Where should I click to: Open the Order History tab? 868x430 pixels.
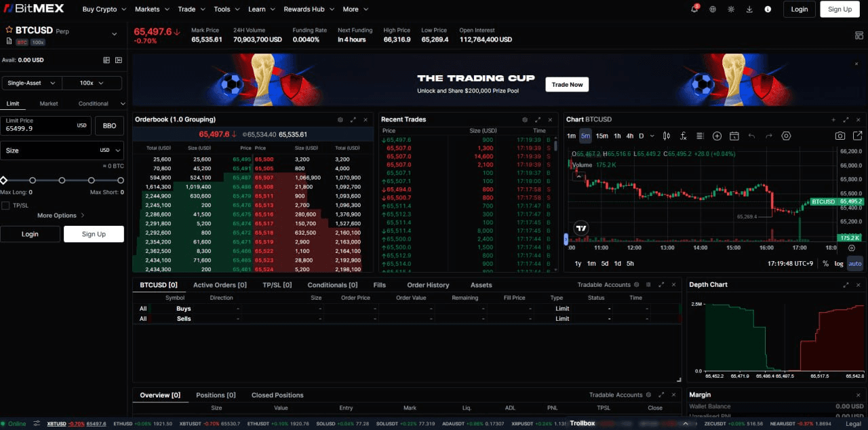428,285
